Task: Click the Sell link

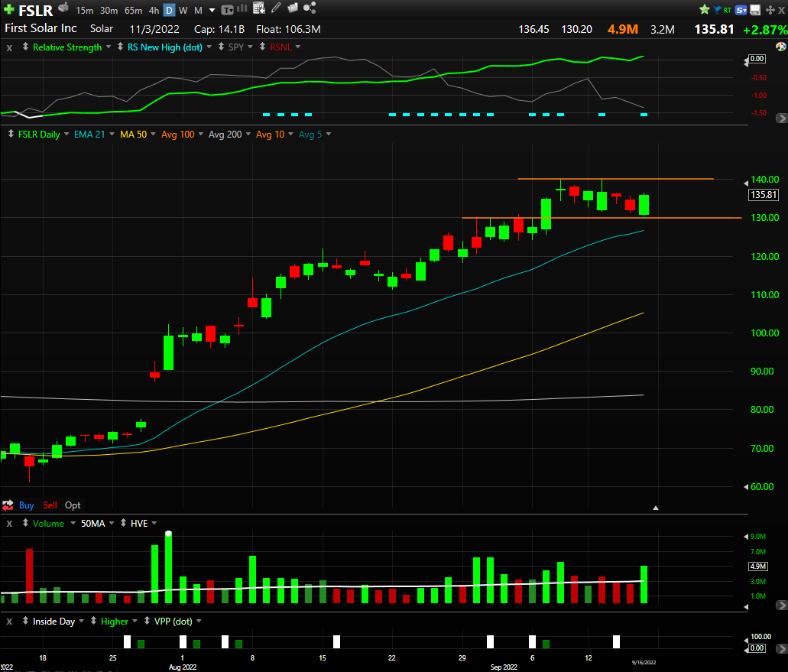Action: [x=50, y=505]
